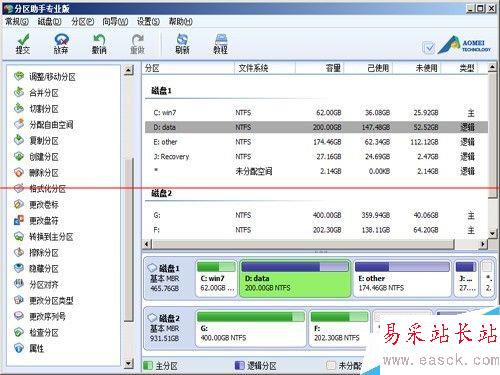This screenshot has height=375, width=500.
Task: Click 更改分区类型 in the sidebar
Action: click(x=43, y=301)
